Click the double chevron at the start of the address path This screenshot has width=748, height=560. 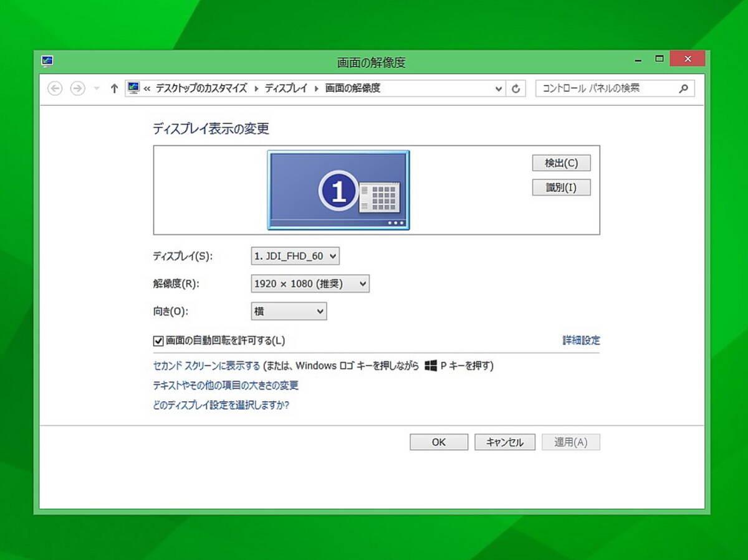pos(147,88)
